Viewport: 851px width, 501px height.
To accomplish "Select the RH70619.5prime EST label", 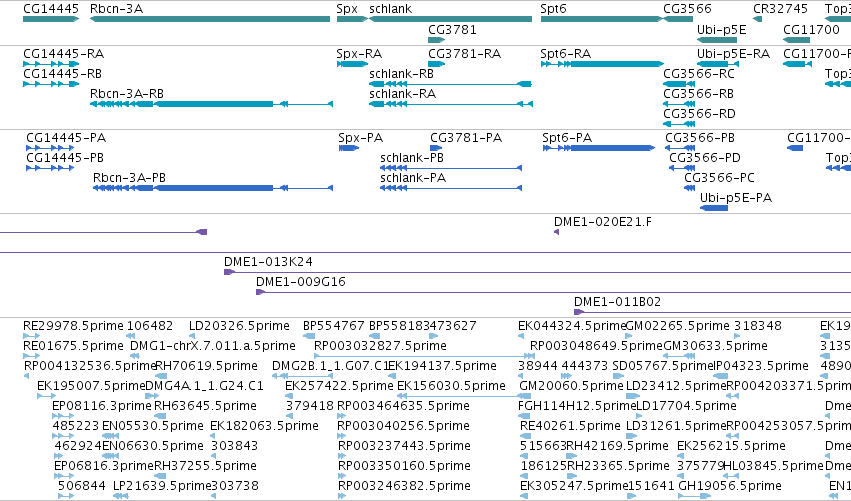I will [x=206, y=366].
